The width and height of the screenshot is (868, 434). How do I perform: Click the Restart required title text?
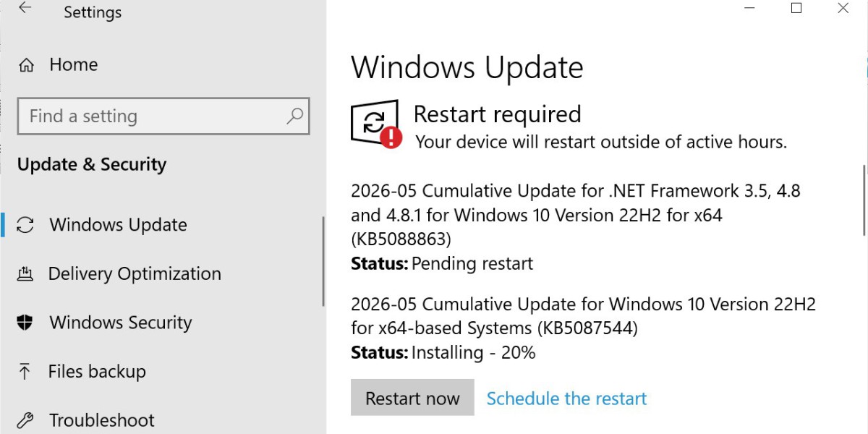[x=497, y=114]
